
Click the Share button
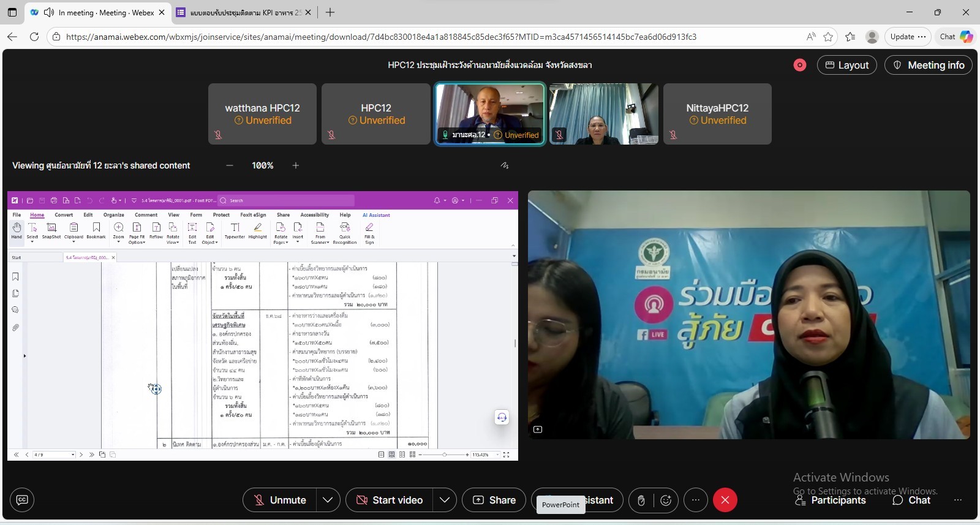494,500
